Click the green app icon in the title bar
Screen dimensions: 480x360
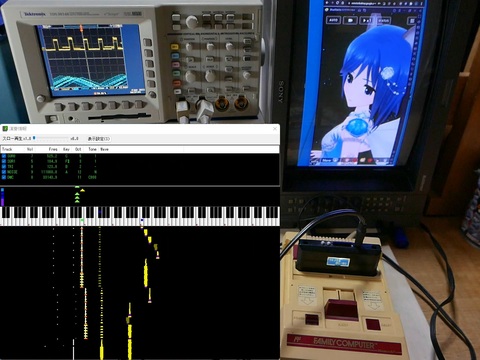click(5, 128)
